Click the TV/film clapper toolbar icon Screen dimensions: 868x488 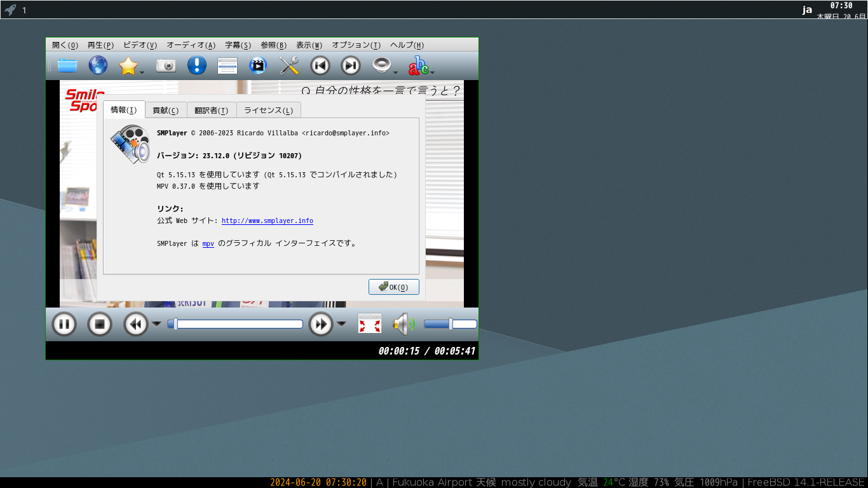(x=258, y=65)
